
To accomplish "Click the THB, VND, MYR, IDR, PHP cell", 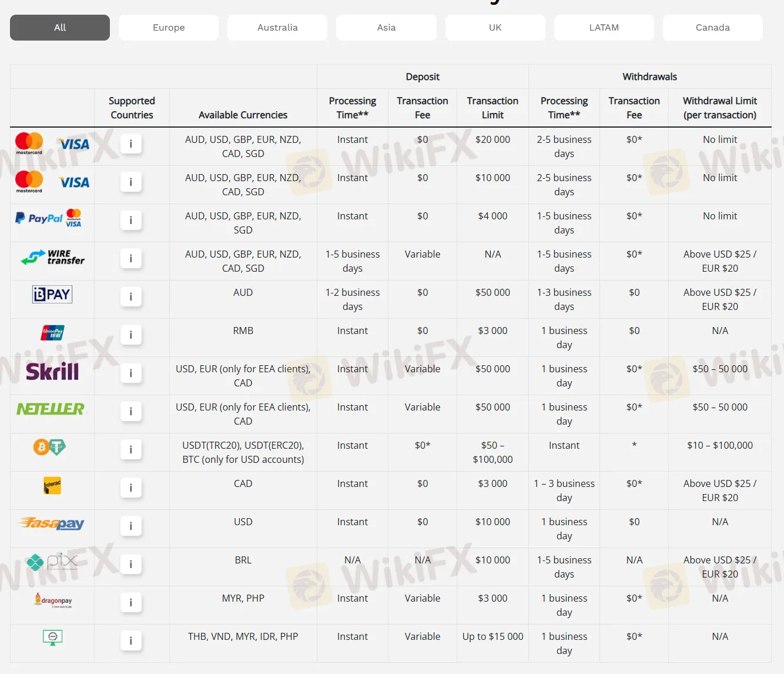I will (243, 636).
